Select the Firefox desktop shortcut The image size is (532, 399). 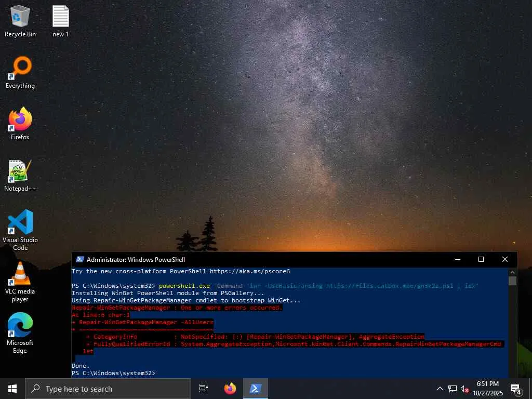tap(20, 124)
